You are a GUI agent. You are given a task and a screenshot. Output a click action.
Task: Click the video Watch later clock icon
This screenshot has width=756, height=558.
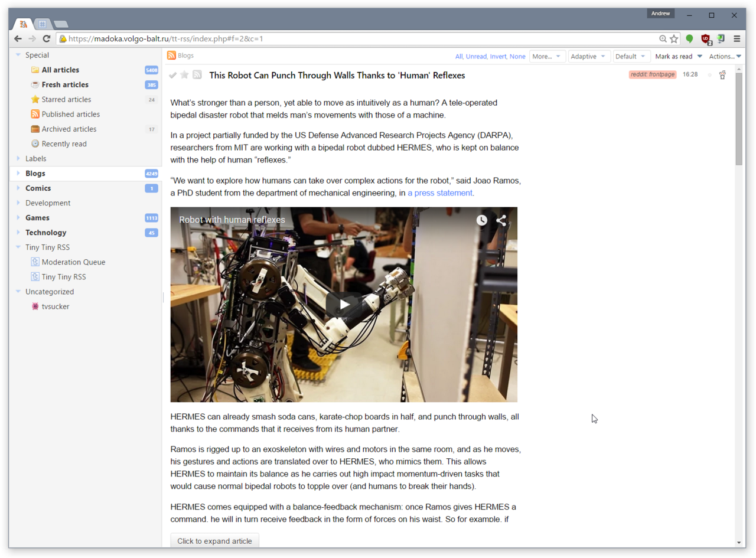[x=482, y=220]
